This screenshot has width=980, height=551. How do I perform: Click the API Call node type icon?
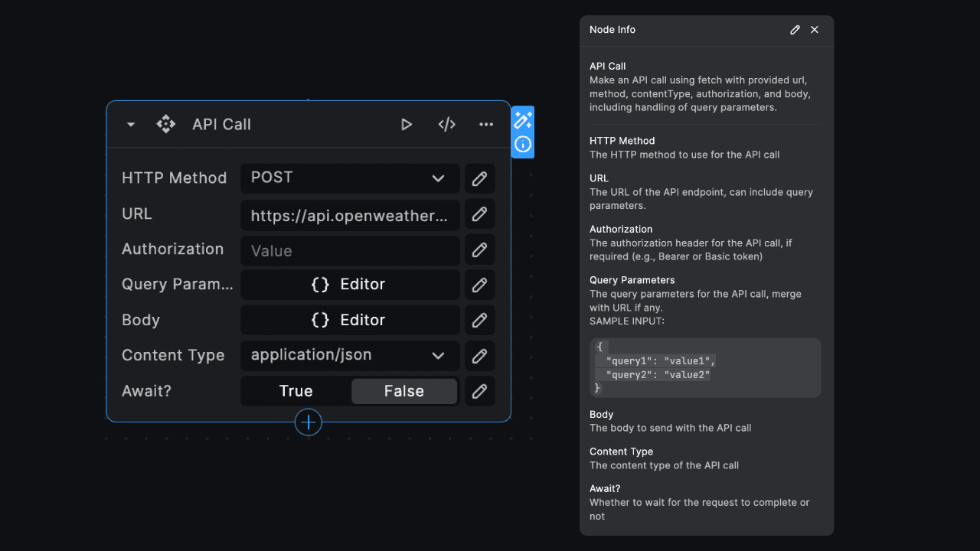click(x=165, y=123)
